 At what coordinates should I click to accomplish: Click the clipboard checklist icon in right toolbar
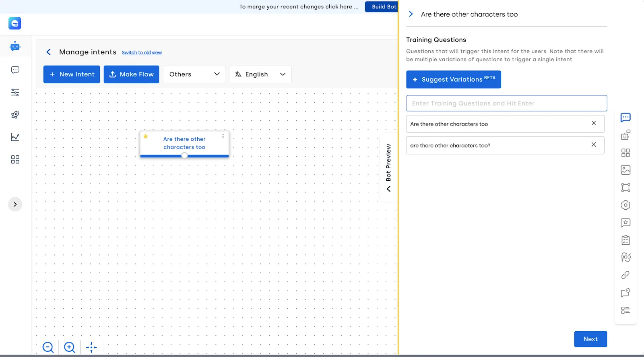(x=625, y=240)
